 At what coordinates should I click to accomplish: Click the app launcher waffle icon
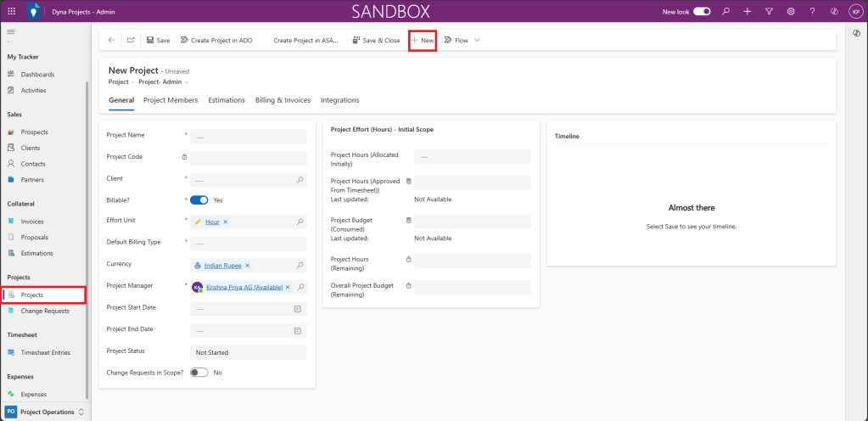[x=11, y=11]
